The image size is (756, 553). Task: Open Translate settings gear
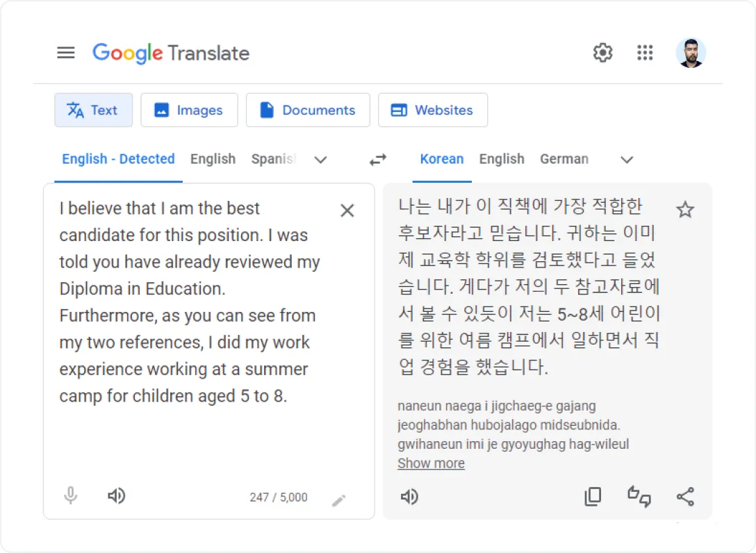tap(602, 52)
